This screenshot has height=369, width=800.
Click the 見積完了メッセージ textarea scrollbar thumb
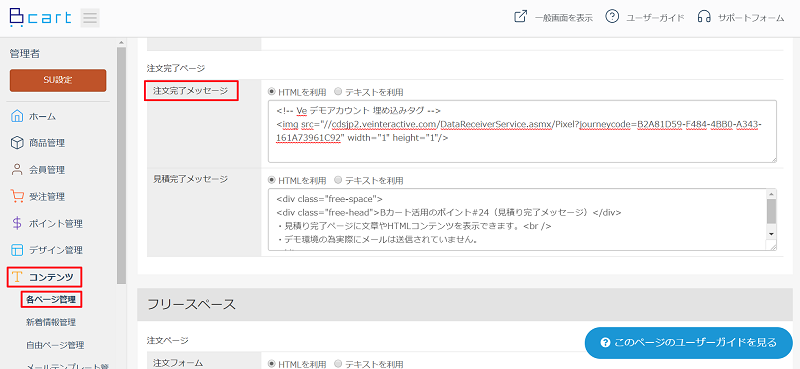[771, 211]
